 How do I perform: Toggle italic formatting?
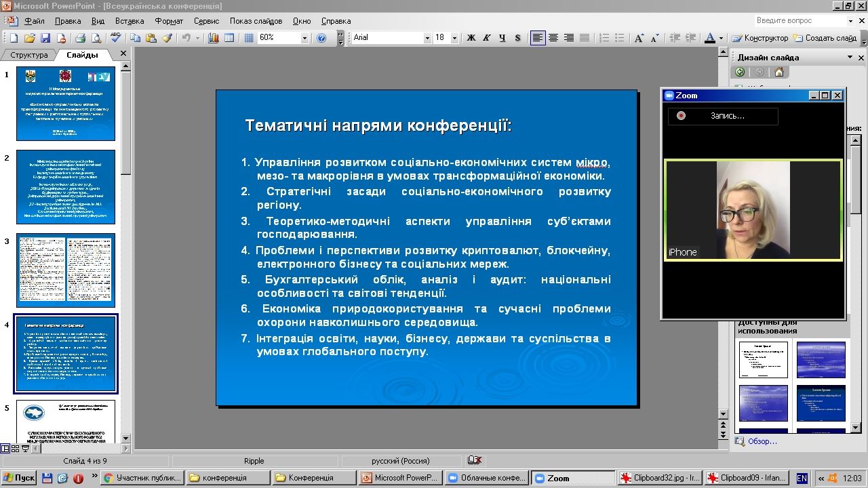(488, 38)
